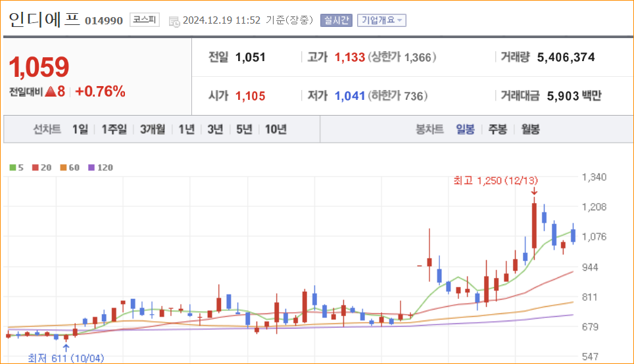Click the calendar clock icon beside the date
The height and width of the screenshot is (364, 634).
pos(174,22)
